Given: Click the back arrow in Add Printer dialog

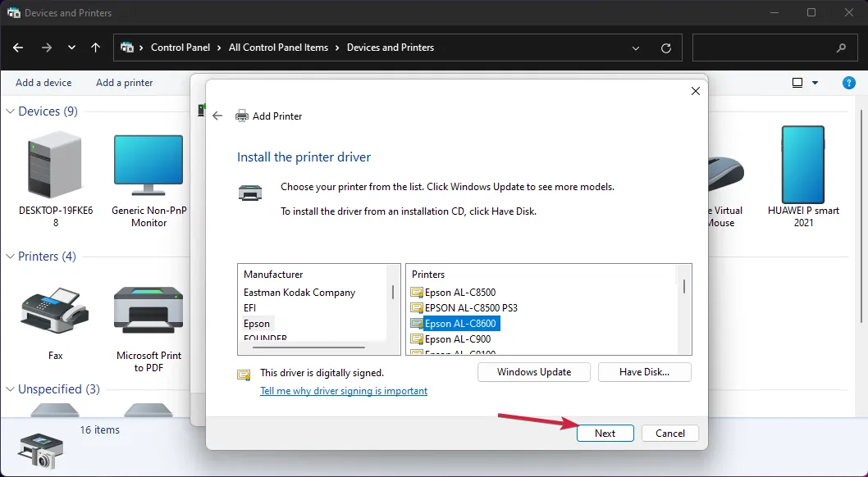Looking at the screenshot, I should tap(217, 116).
